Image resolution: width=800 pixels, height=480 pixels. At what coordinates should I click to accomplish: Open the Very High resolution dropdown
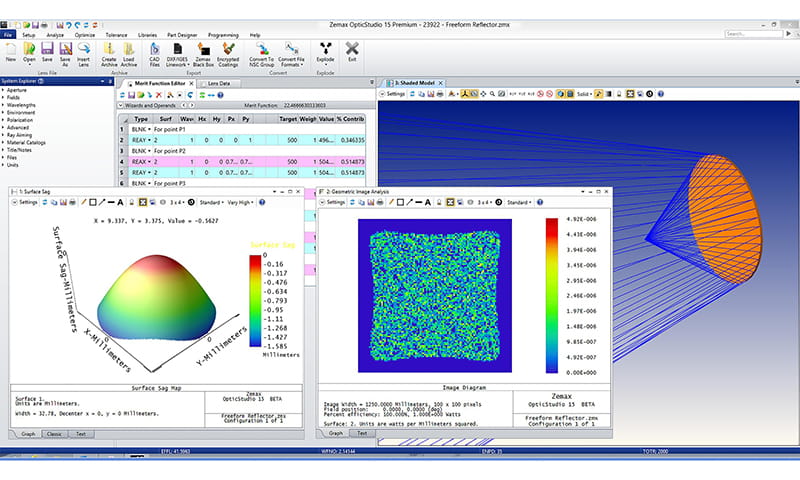click(240, 202)
